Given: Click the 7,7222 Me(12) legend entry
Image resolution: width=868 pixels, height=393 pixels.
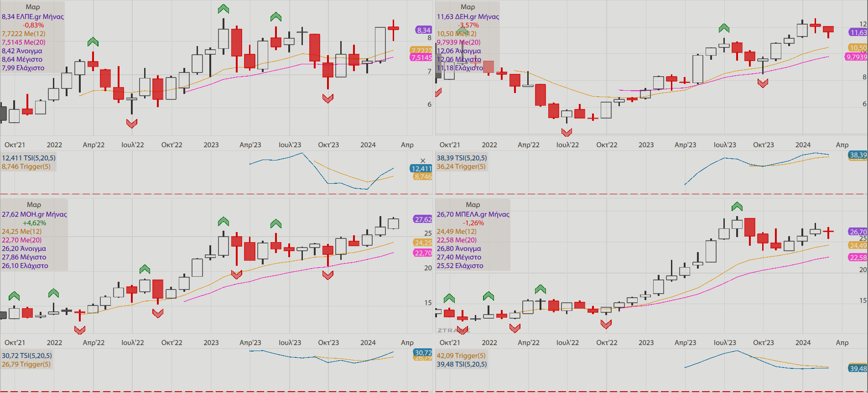Looking at the screenshot, I should click(24, 34).
